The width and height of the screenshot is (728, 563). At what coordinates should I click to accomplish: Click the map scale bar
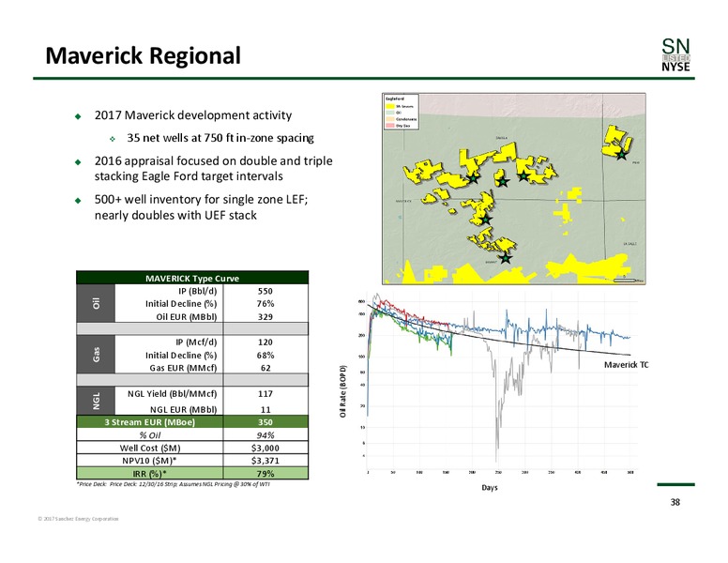[x=625, y=281]
